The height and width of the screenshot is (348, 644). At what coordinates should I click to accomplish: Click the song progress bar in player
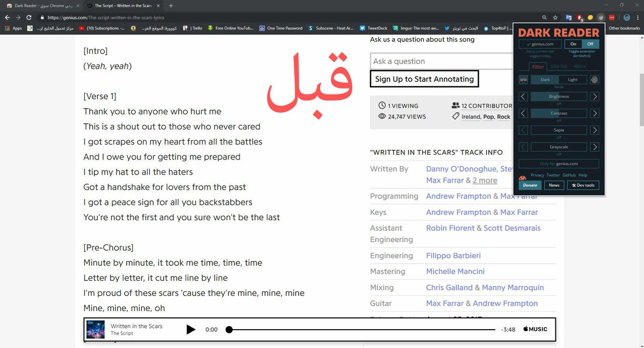pyautogui.click(x=362, y=329)
